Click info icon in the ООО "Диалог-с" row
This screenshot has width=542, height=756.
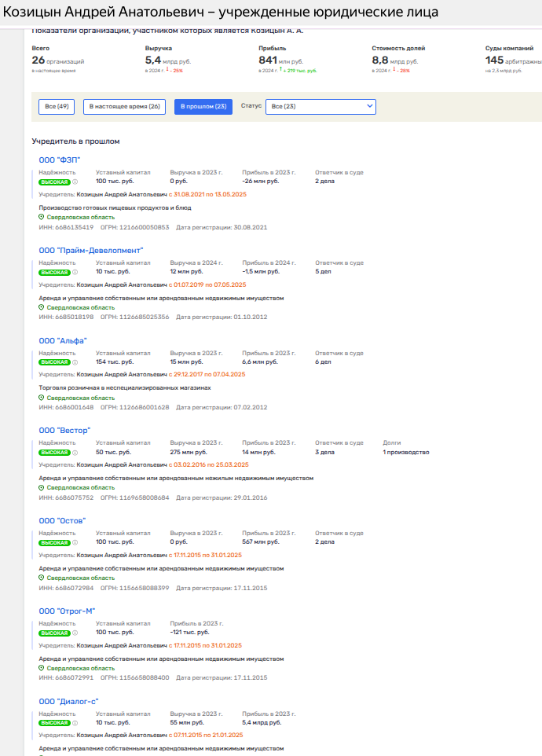[x=75, y=723]
